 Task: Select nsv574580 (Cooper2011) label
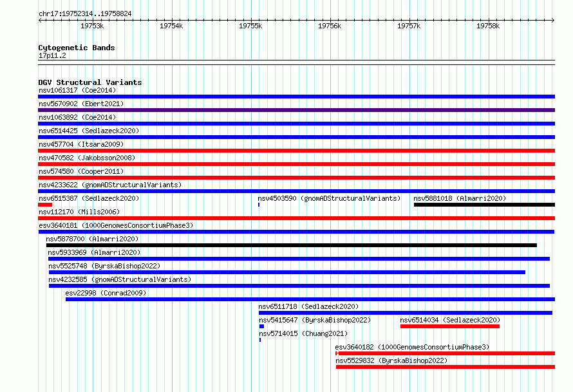(81, 171)
